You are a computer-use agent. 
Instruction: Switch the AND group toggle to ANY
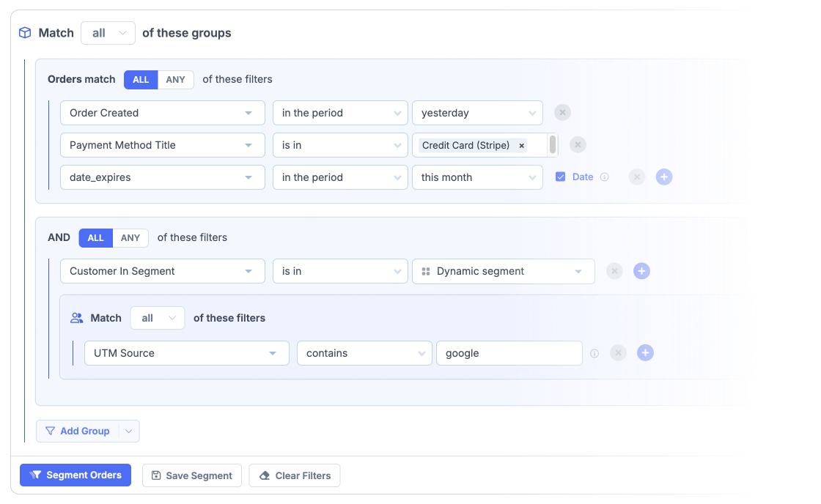130,237
